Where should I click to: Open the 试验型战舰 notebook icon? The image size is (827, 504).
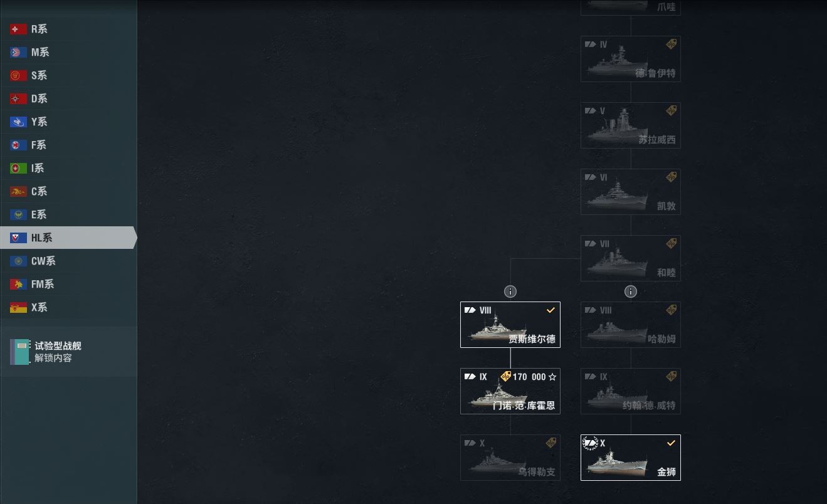click(x=19, y=352)
